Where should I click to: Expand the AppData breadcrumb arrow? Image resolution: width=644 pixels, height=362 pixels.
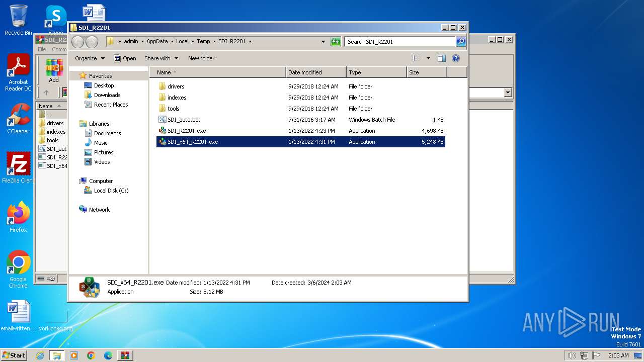click(x=172, y=42)
